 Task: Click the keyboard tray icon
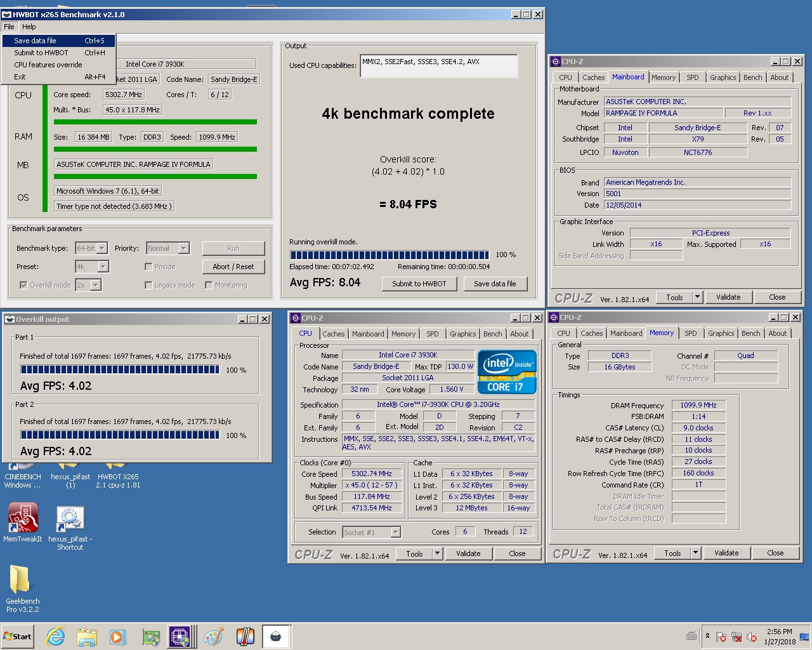coord(691,636)
